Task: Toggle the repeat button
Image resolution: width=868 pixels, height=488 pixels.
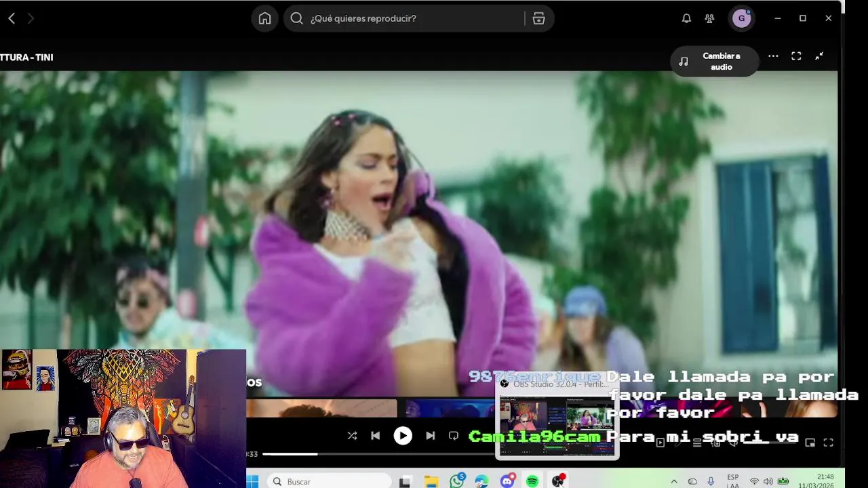Action: click(x=454, y=436)
